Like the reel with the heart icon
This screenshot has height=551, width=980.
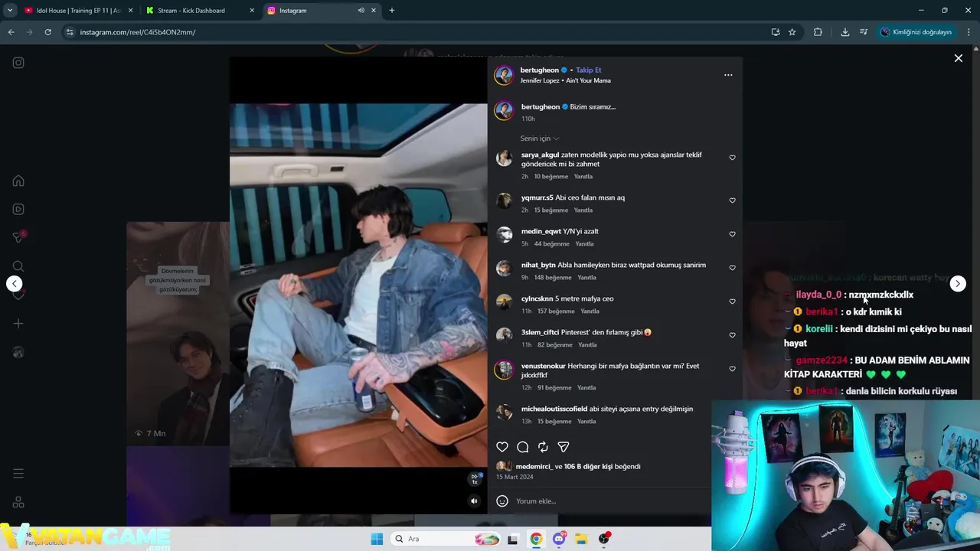502,447
